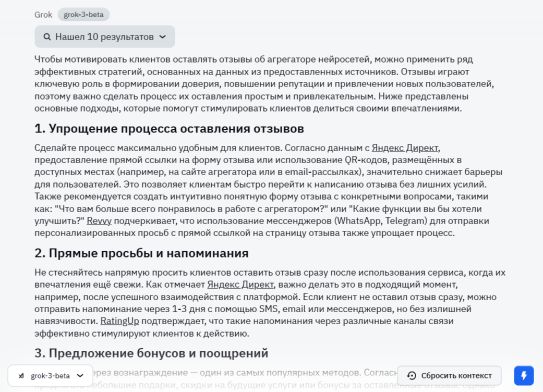
Task: Open Яндекс Директ link in the first section
Action: click(405, 148)
